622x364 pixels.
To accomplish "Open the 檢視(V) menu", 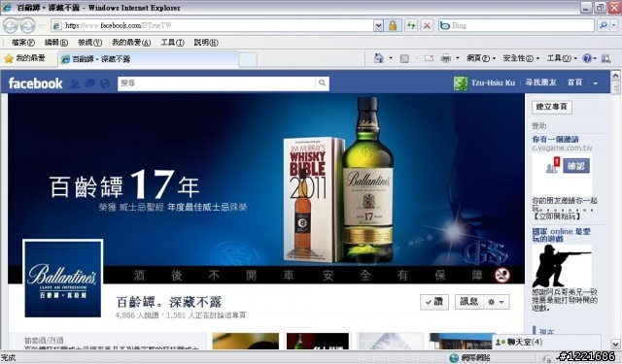I will point(89,43).
